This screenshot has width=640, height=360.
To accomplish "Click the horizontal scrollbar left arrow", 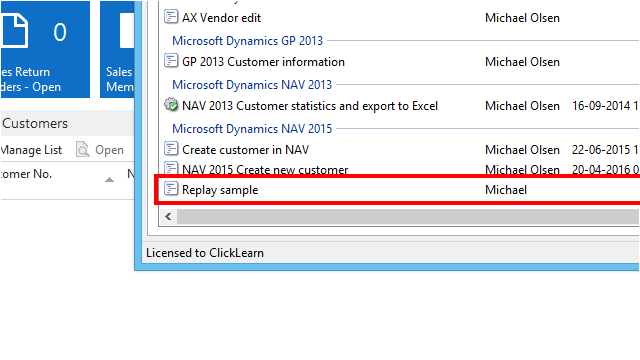I will point(168,216).
